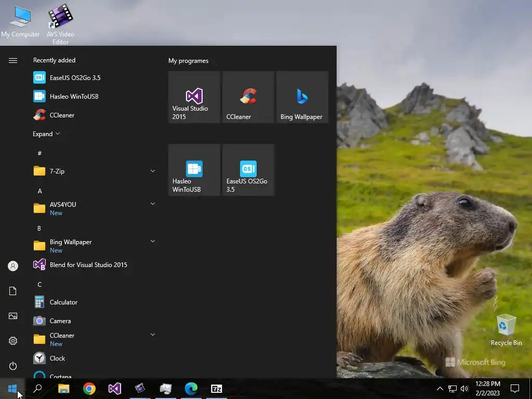Open the user account icon in Start sidebar
The height and width of the screenshot is (399, 532).
point(13,266)
